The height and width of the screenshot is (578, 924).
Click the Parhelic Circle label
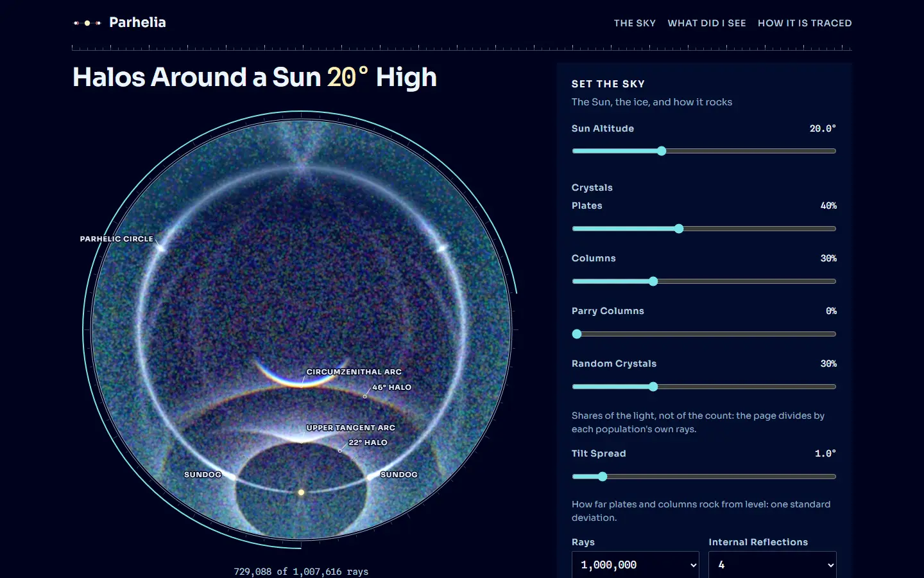pos(116,239)
